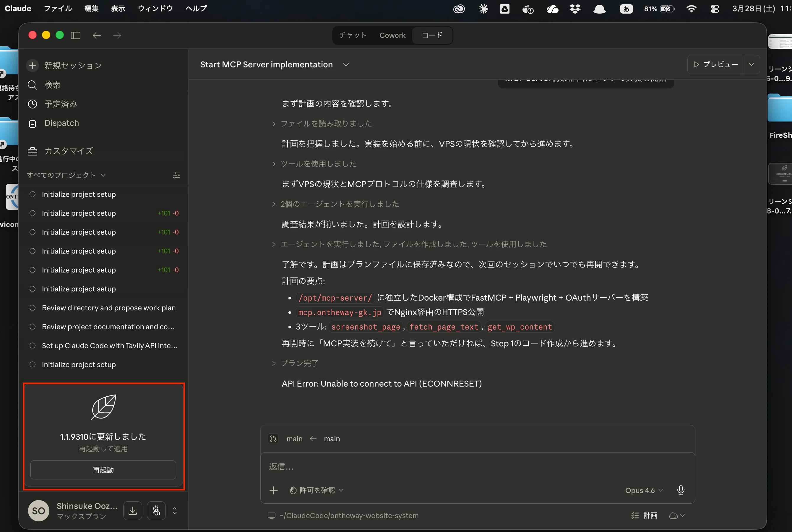Open Review directory and propose work plan session

pyautogui.click(x=103, y=308)
